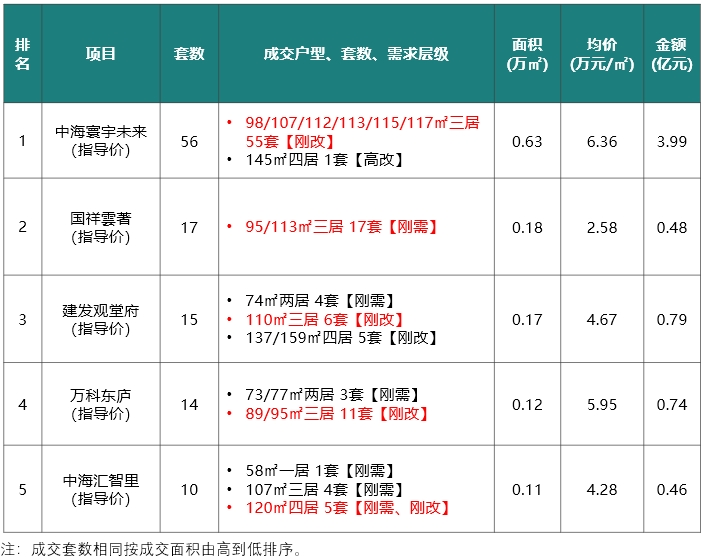Click amount value 3.99

[672, 142]
